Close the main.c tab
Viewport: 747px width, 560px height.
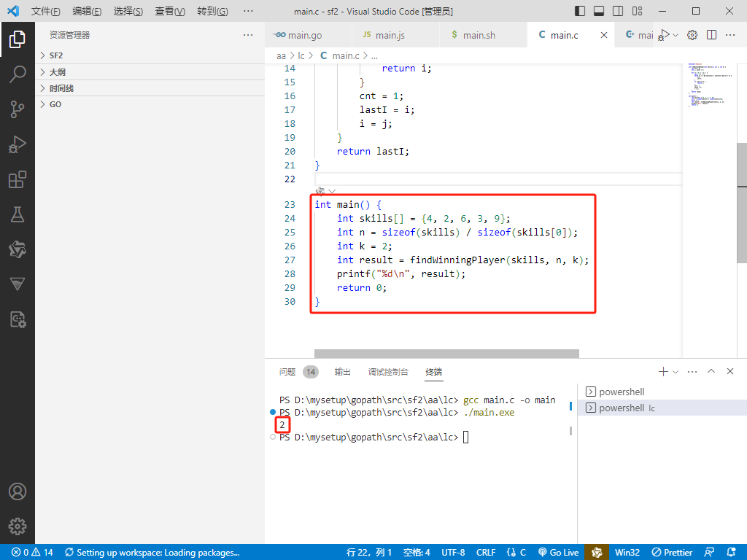tap(603, 35)
